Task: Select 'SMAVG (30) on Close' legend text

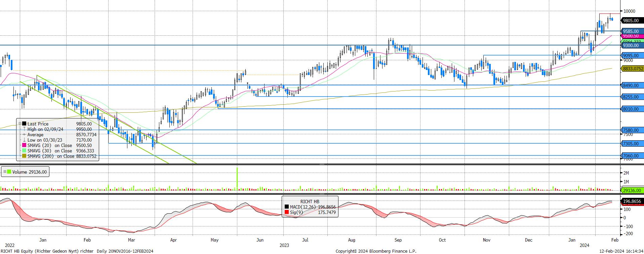Action: coord(50,151)
